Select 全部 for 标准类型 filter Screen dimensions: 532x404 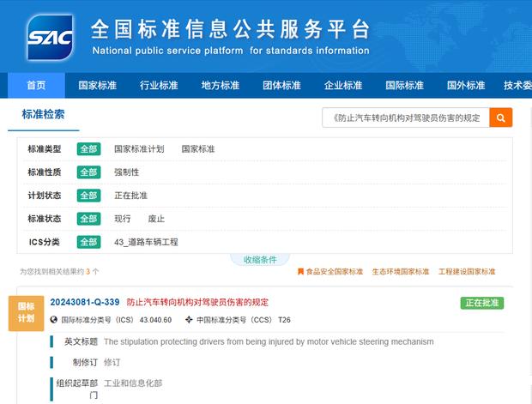(89, 149)
